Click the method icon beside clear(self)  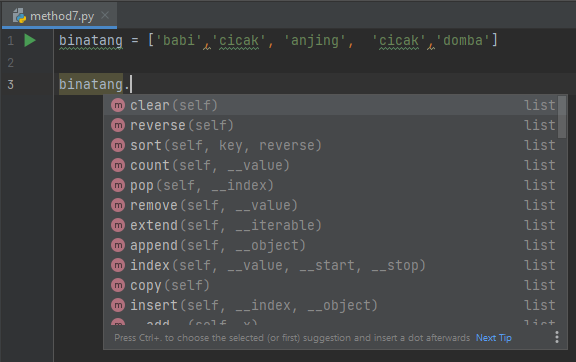pyautogui.click(x=118, y=105)
